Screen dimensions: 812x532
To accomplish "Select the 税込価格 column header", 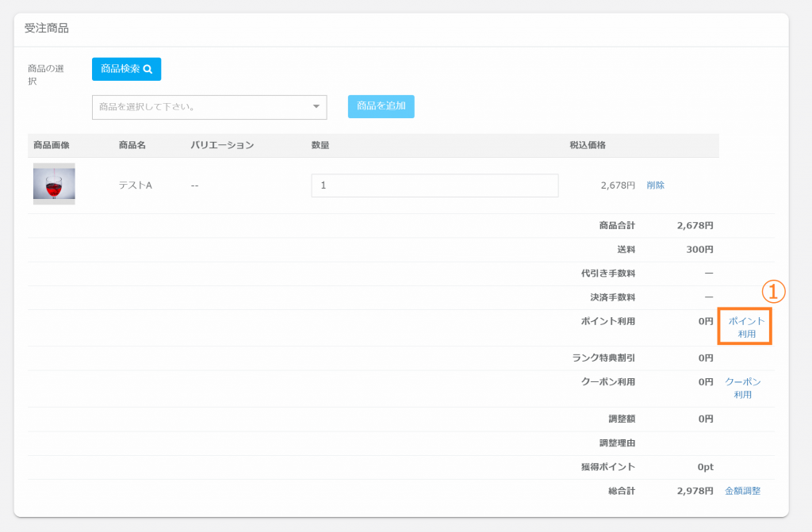I will (x=588, y=145).
